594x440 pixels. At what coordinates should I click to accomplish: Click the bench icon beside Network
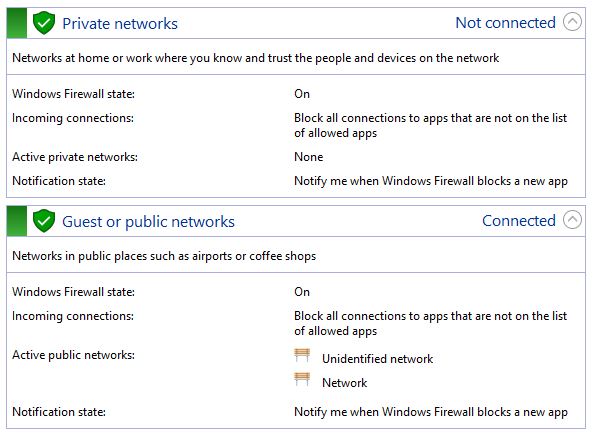click(x=302, y=379)
